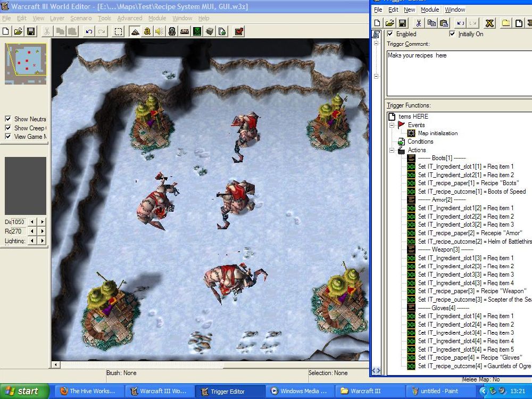Open the AI Editor green face icon
The image size is (532, 399).
tap(197, 31)
